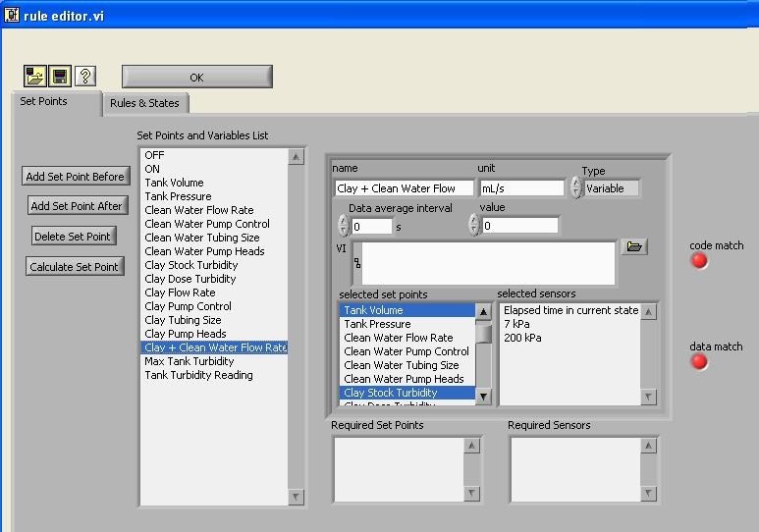Viewport: 759px width, 532px height.
Task: Click up arrow of Required Set Points scrollbar
Action: (472, 446)
